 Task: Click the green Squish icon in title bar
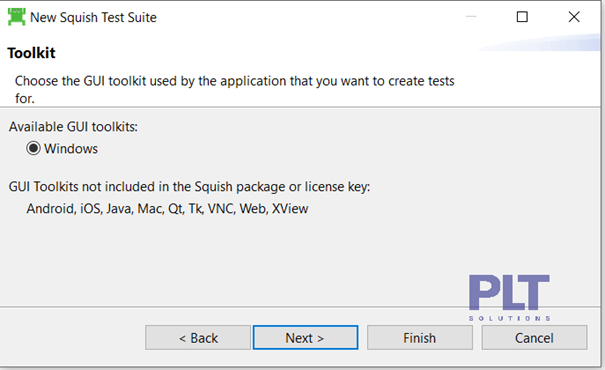[x=16, y=17]
